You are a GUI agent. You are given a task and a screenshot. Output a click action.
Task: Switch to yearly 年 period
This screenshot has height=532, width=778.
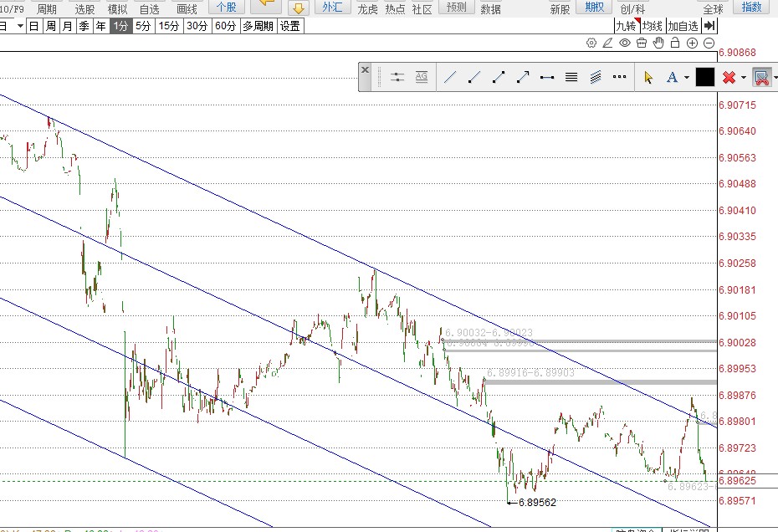click(101, 26)
